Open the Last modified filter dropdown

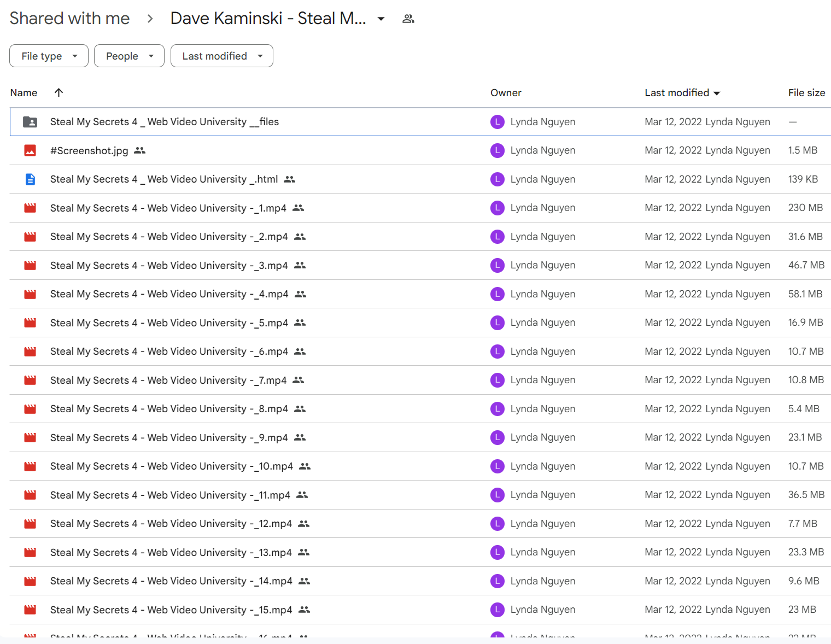(x=221, y=56)
